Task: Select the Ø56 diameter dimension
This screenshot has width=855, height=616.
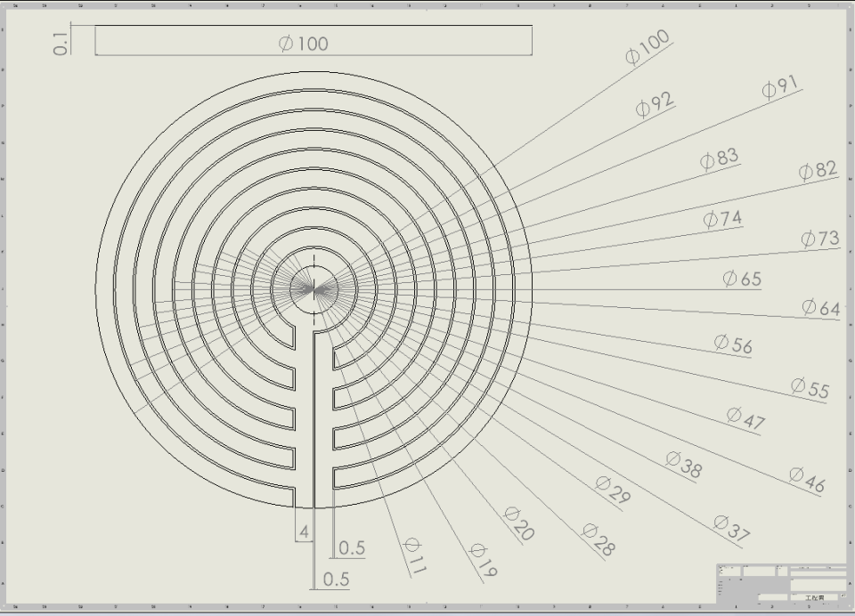Action: (734, 344)
